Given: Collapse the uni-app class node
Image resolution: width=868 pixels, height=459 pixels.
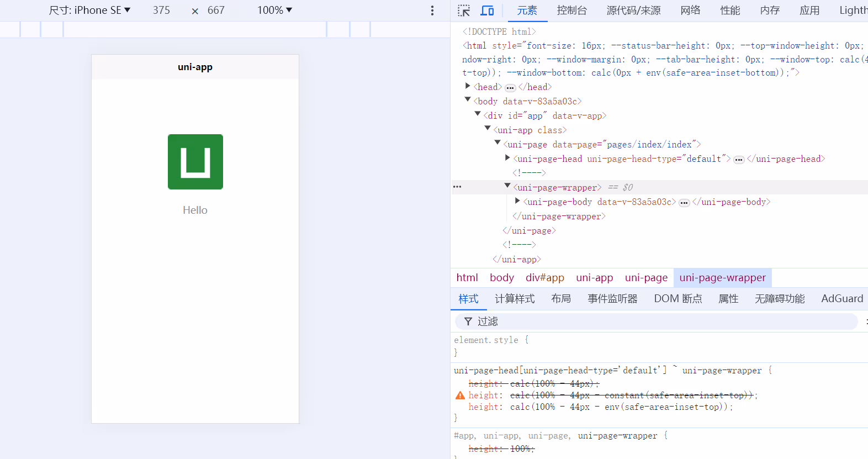Looking at the screenshot, I should click(488, 128).
